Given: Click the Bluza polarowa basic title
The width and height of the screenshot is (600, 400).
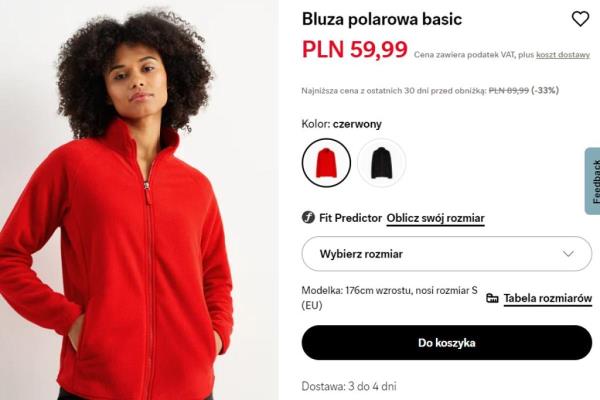Looking at the screenshot, I should point(382,19).
